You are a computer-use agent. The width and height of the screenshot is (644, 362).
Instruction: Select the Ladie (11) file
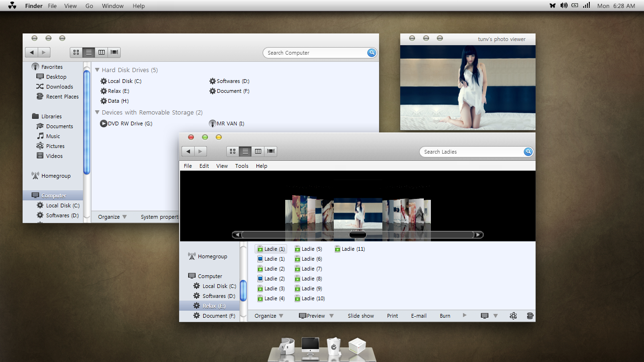click(x=350, y=249)
